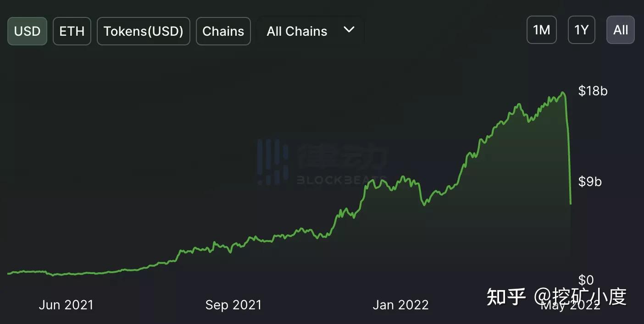Select the USD denomination button
Image resolution: width=644 pixels, height=324 pixels.
click(x=27, y=31)
